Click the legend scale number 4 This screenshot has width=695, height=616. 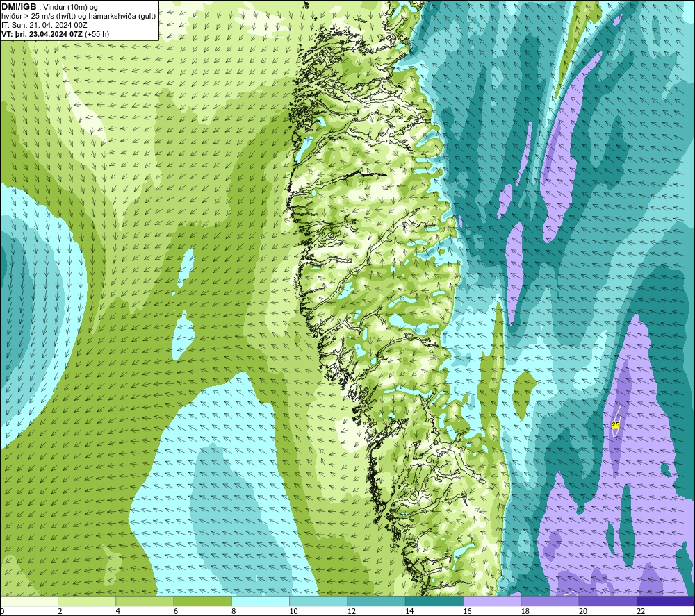coord(118,612)
